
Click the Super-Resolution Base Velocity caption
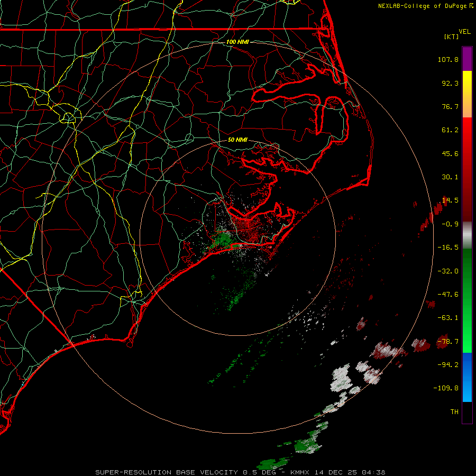pyautogui.click(x=240, y=472)
